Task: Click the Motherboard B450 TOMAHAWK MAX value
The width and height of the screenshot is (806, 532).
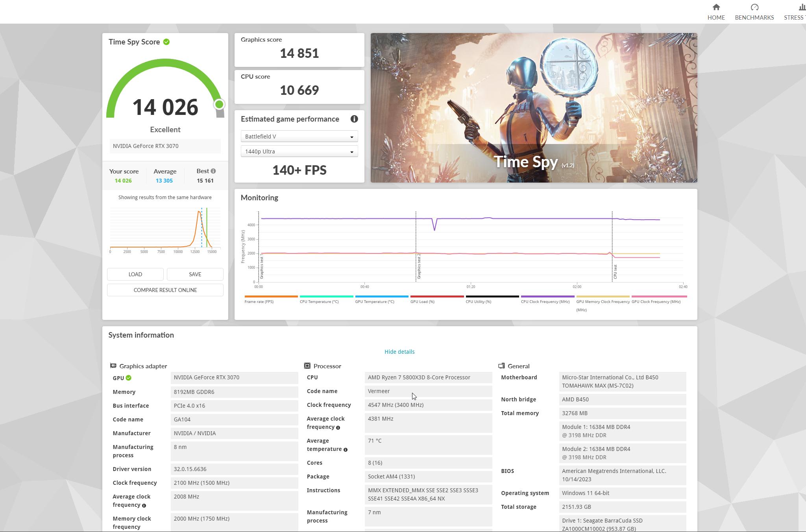Action: pyautogui.click(x=622, y=382)
